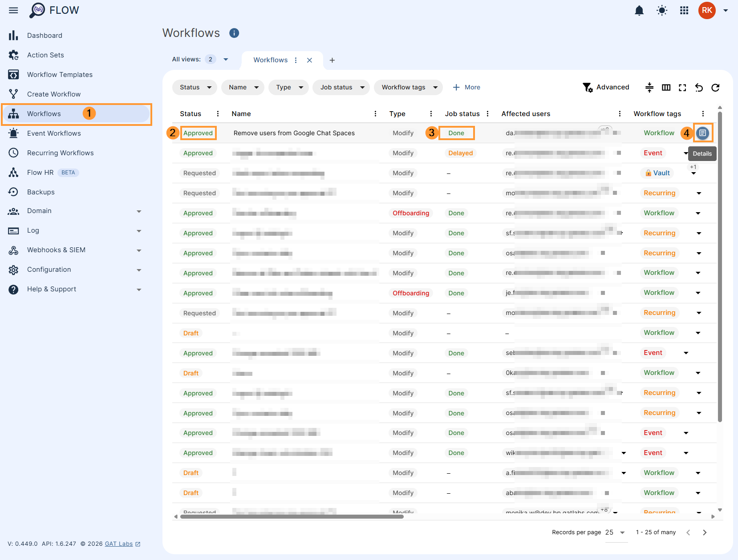The width and height of the screenshot is (738, 560).
Task: Toggle row density icon
Action: click(x=649, y=88)
